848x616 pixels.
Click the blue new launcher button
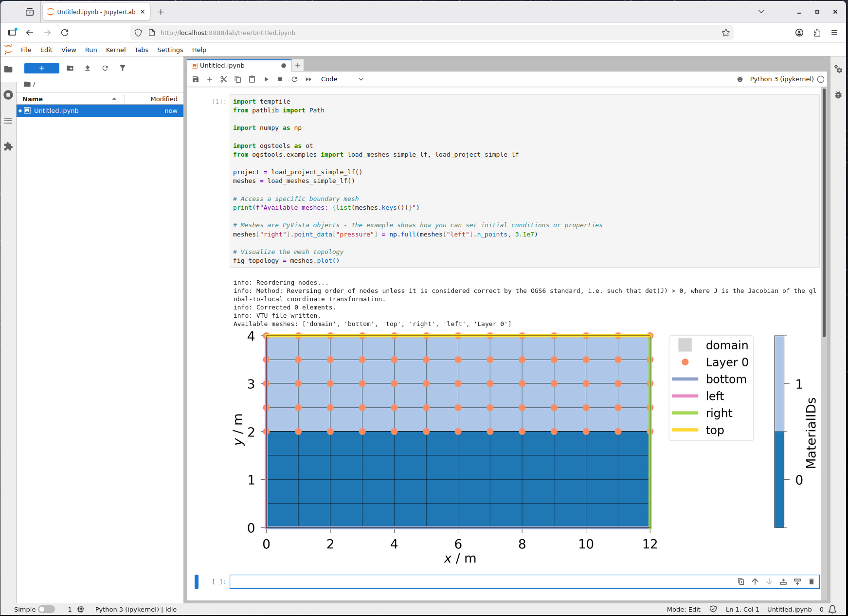point(42,68)
